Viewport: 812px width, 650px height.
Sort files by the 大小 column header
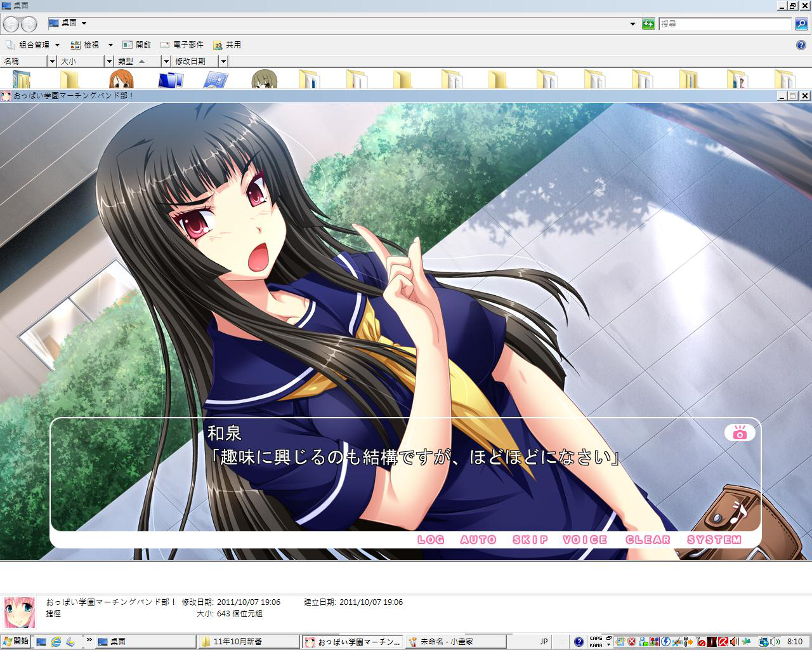coord(81,61)
